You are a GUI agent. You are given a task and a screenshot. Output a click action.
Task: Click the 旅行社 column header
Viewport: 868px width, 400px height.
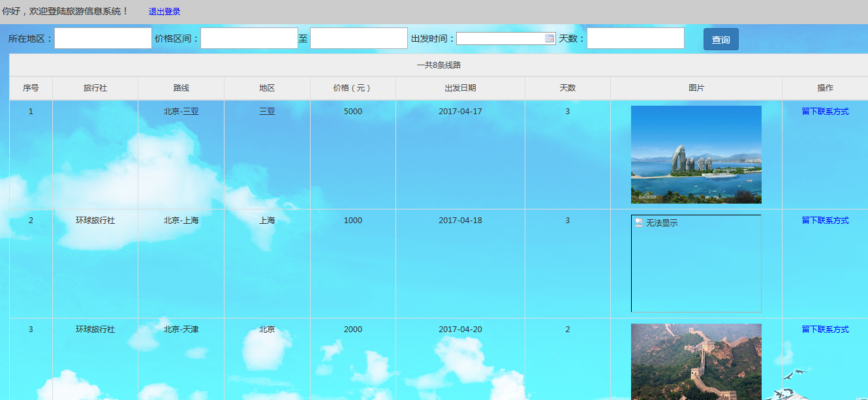coord(95,88)
